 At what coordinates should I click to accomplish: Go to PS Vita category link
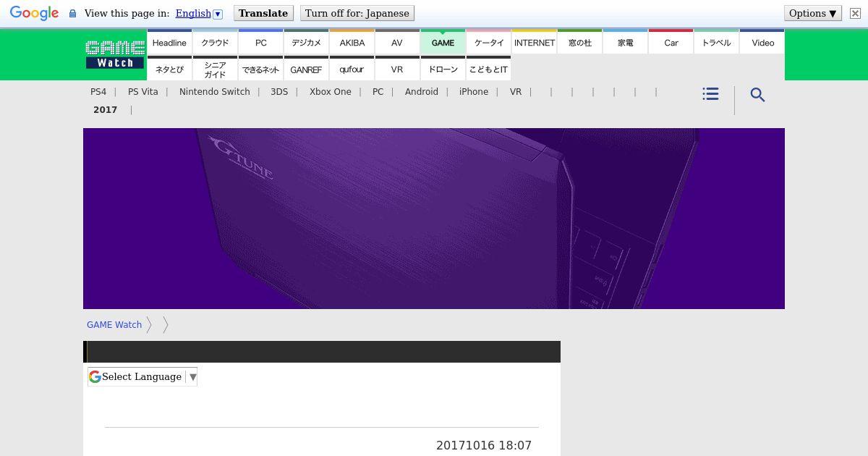click(142, 92)
